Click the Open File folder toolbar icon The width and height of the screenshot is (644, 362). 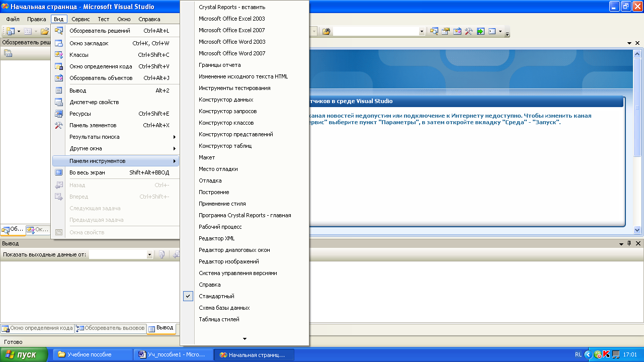click(x=45, y=31)
